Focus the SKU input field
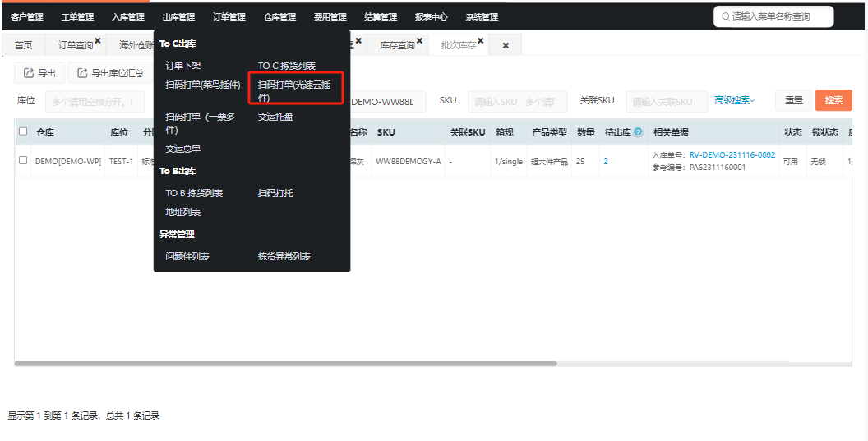The image size is (868, 441). click(x=518, y=102)
